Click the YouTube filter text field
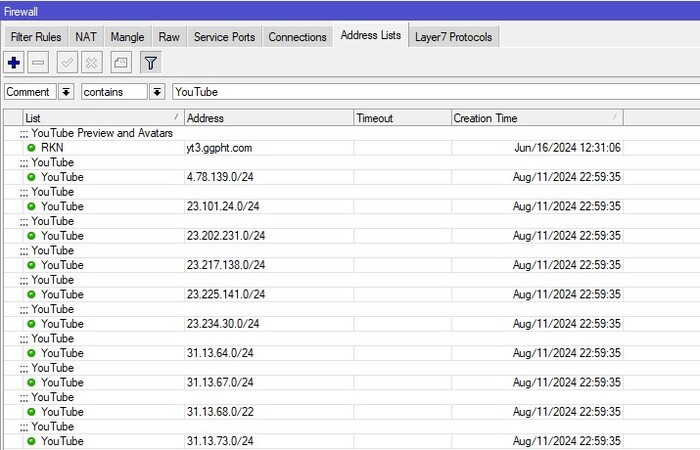The image size is (700, 450). pos(430,92)
